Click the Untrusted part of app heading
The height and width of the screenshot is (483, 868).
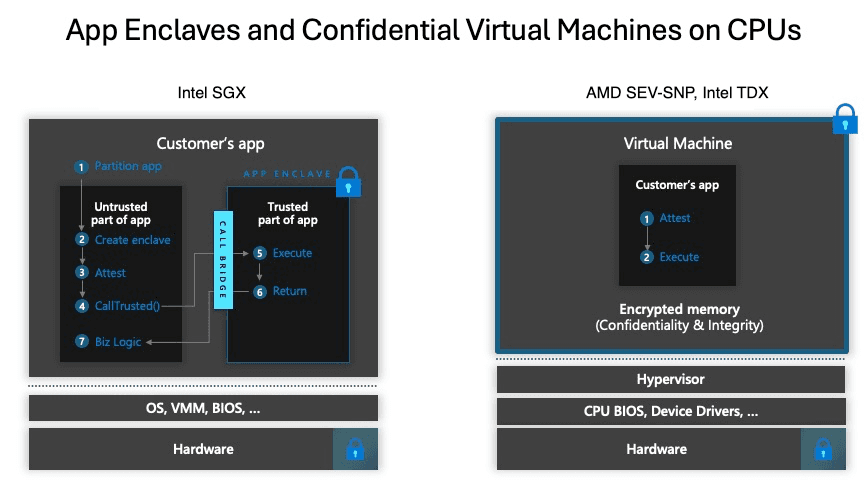(121, 213)
